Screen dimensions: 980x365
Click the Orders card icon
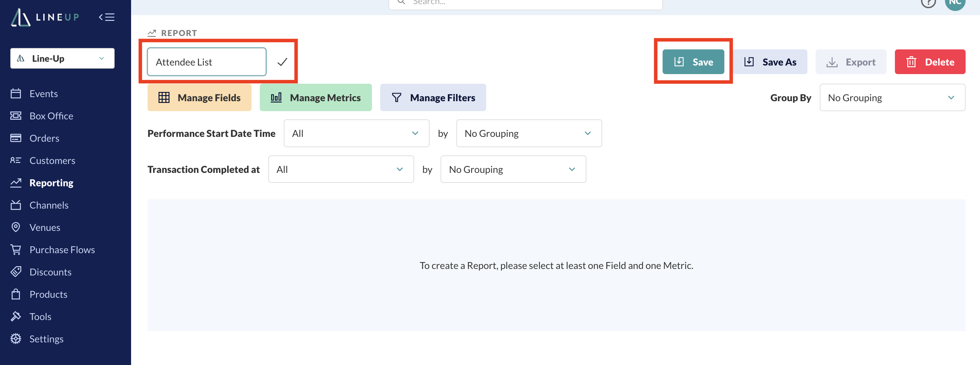pos(15,138)
